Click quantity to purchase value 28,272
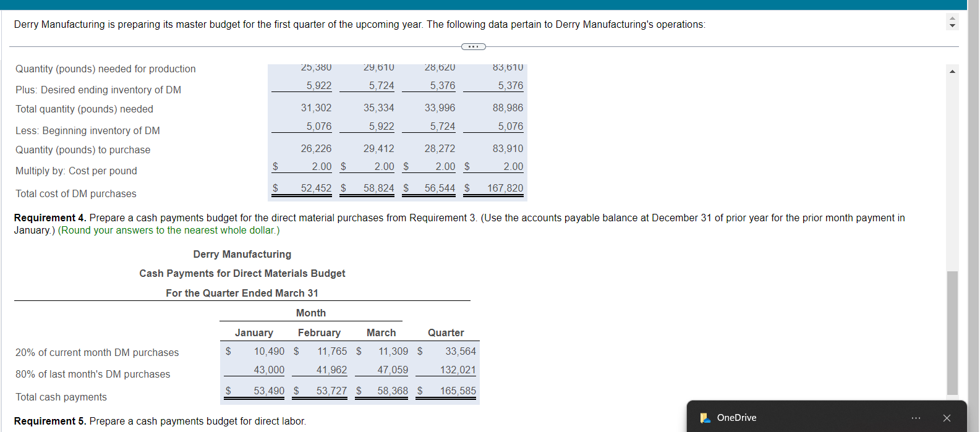The image size is (980, 432). pos(440,148)
